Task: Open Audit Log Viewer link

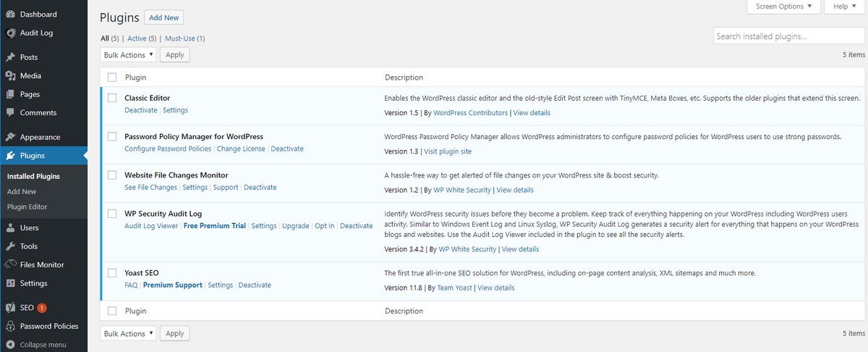Action: [x=151, y=226]
